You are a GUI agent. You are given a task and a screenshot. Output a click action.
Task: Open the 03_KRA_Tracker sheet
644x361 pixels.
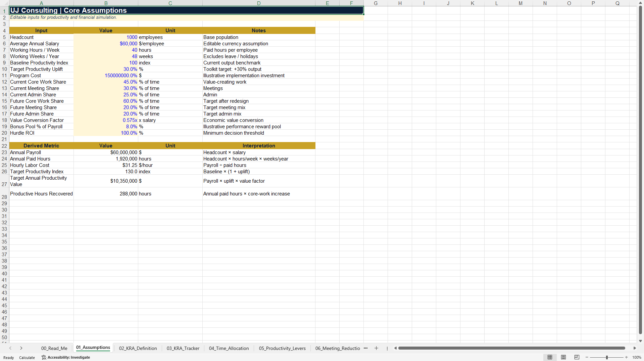coord(183,348)
